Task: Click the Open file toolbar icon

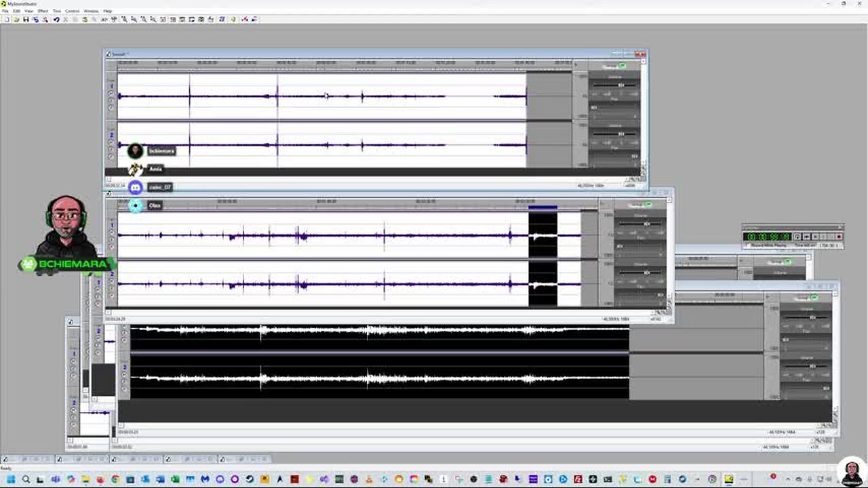Action: point(16,20)
